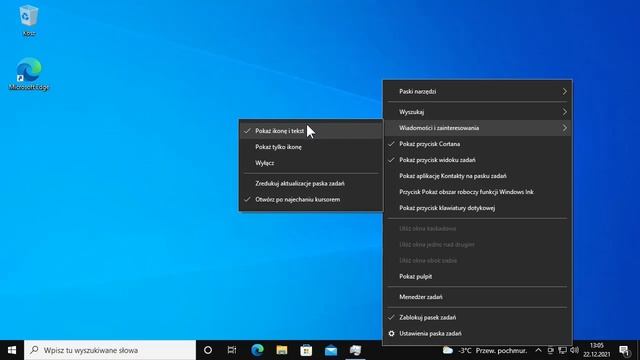Open the Microsoft Edge desktop shortcut
The width and height of the screenshot is (640, 360).
pos(29,74)
